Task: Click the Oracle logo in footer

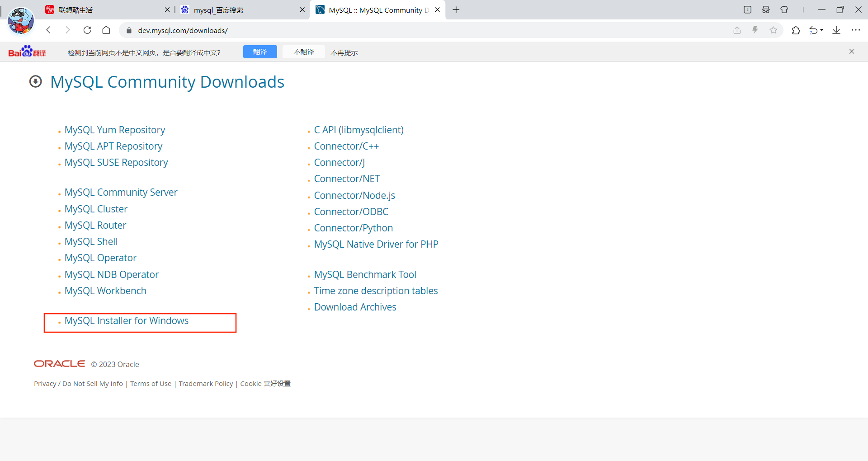Action: point(59,364)
